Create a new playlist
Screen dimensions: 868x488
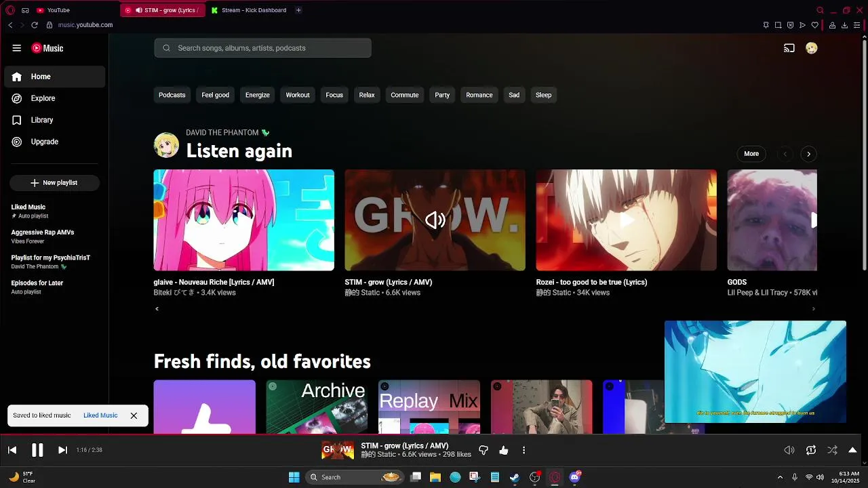54,183
